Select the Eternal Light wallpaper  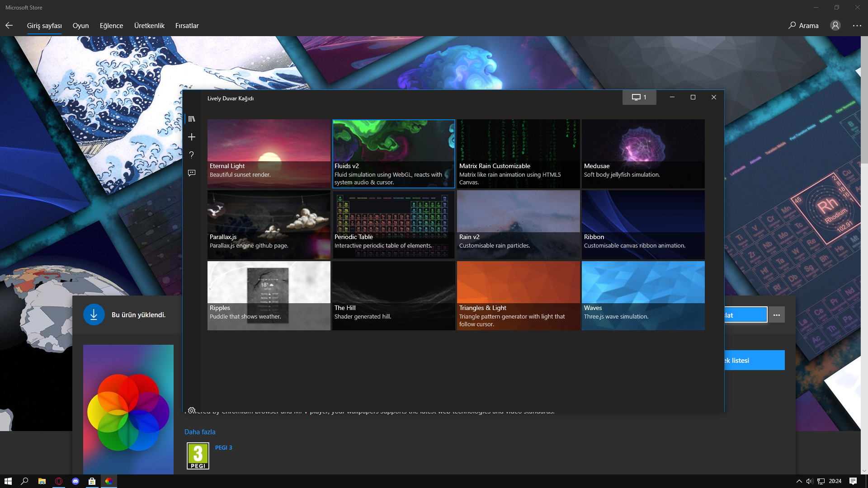coord(269,154)
